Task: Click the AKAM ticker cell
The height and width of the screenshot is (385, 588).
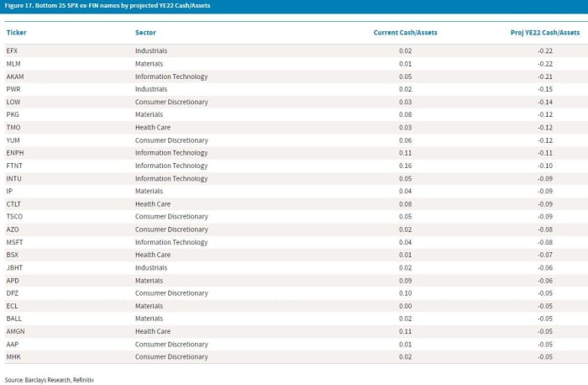Action: 15,76
